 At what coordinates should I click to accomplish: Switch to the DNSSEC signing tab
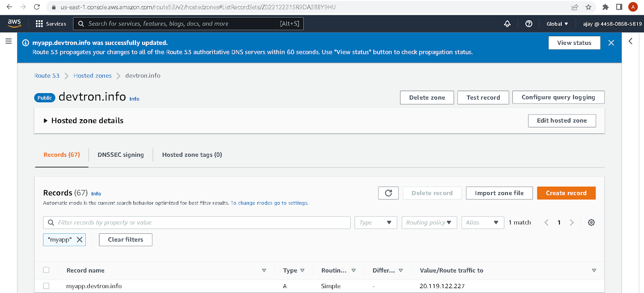point(121,155)
